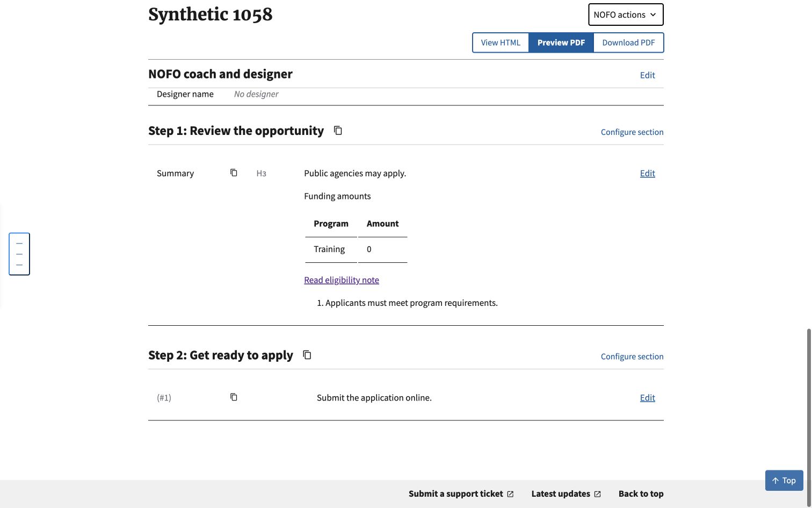Switch to View HTML tab
Viewport: 812px width, 508px height.
coord(501,42)
